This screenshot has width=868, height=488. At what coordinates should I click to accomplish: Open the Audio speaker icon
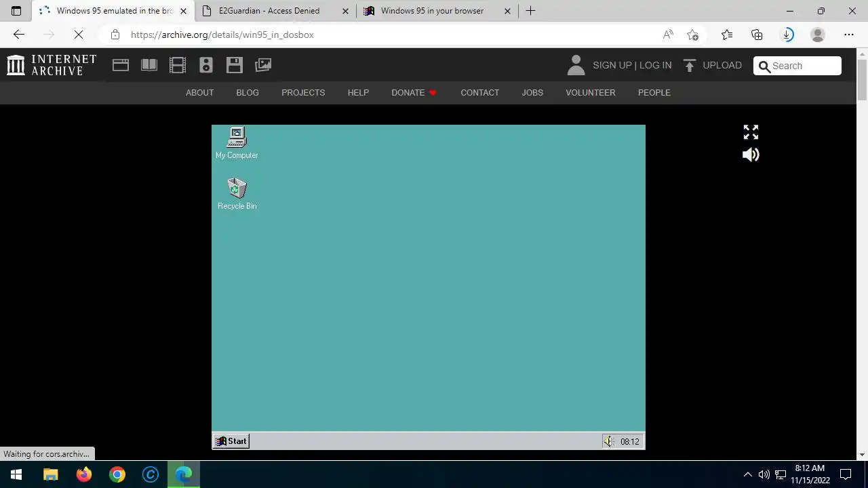point(206,65)
